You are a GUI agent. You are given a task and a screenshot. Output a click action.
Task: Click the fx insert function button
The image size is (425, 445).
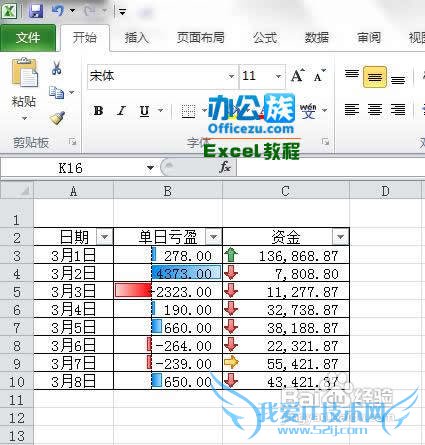coord(225,167)
